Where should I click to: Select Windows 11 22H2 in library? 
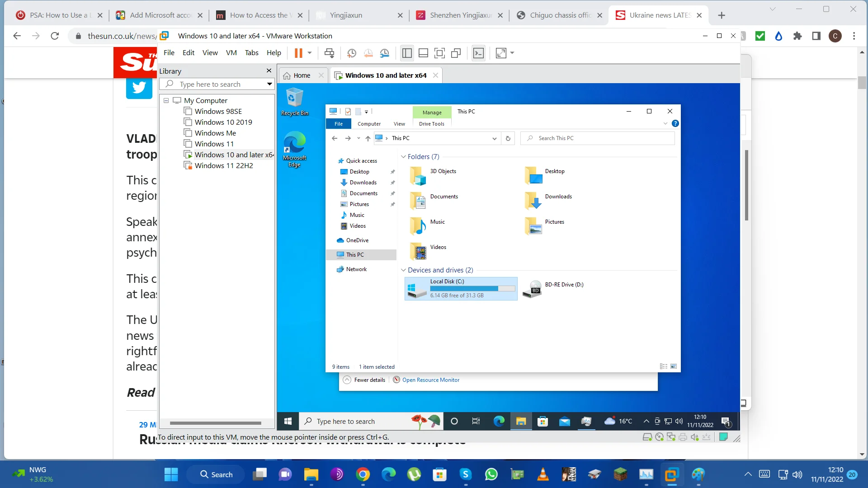224,165
